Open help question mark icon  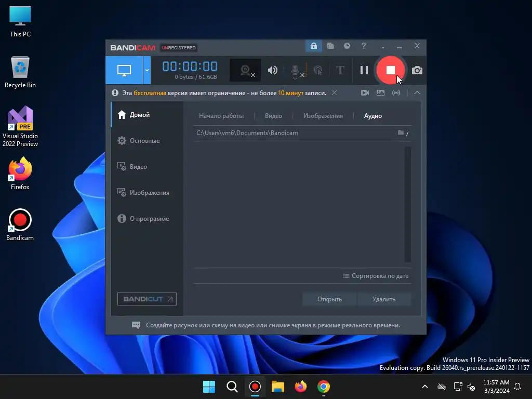(364, 46)
